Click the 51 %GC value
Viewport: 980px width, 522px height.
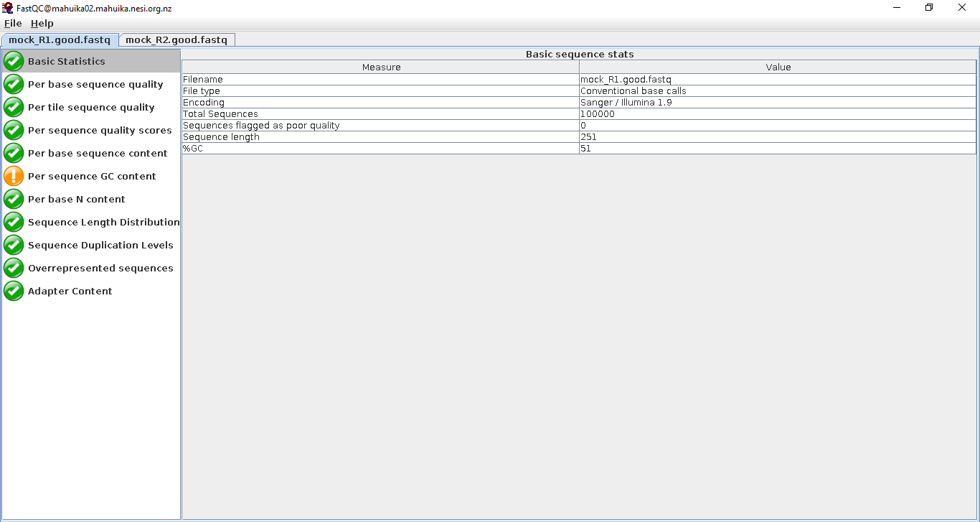pyautogui.click(x=778, y=149)
